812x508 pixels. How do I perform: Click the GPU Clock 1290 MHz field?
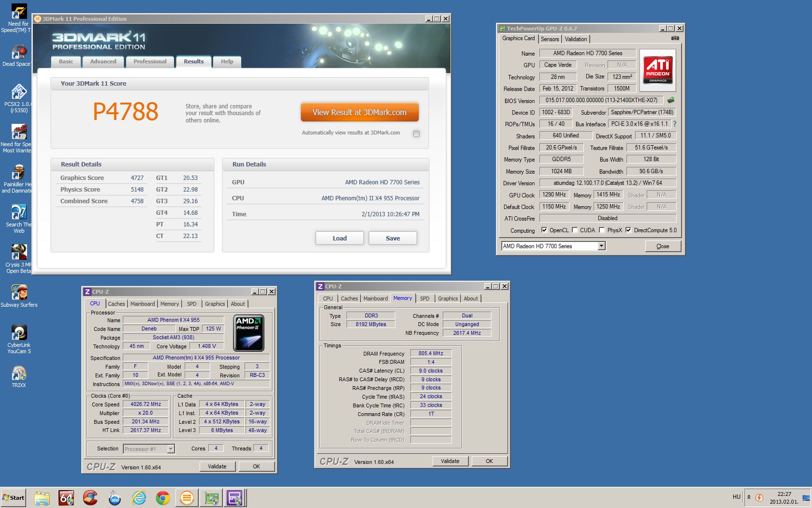click(x=554, y=194)
